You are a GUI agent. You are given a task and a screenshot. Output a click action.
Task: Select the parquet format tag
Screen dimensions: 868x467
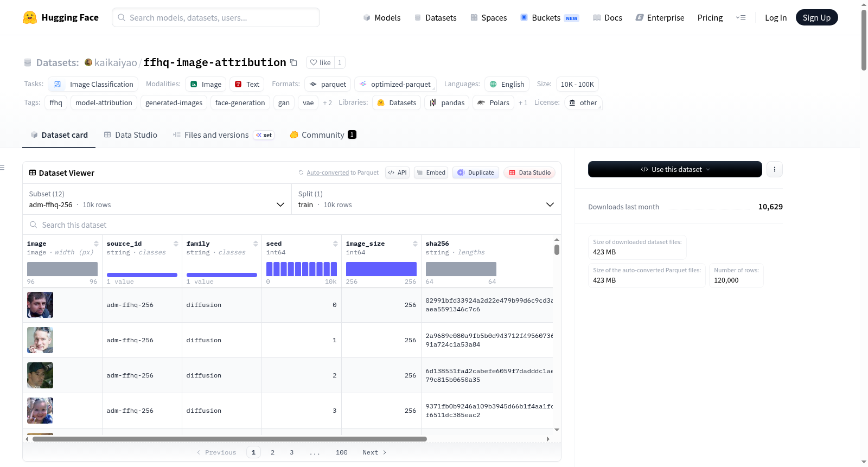pos(328,84)
